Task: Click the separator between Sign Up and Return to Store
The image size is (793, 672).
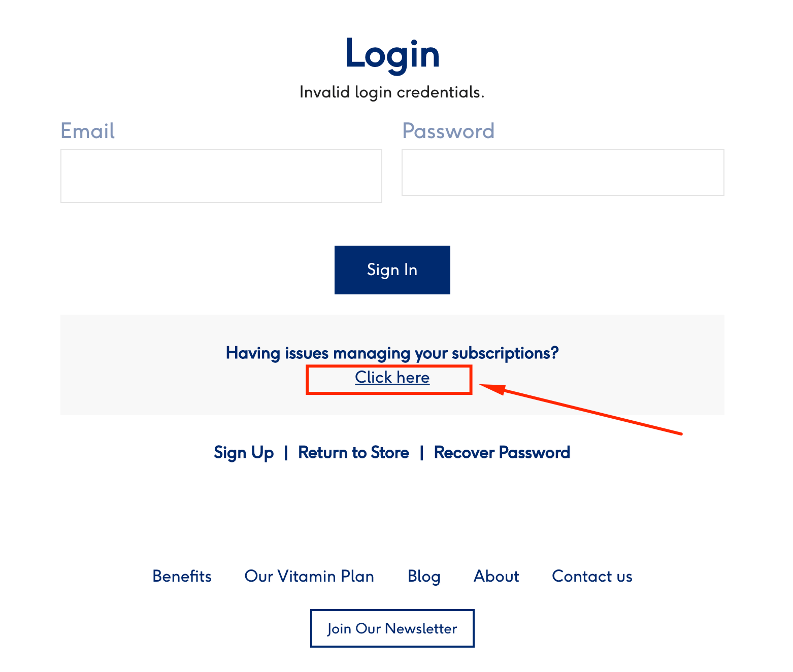Action: (286, 452)
